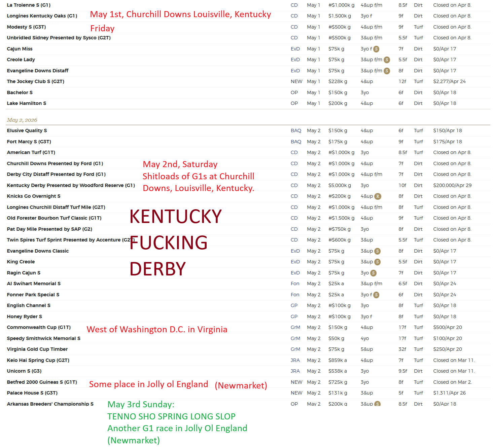The width and height of the screenshot is (493, 448).
Task: Click S icon in Evangeline Downs Classic row
Action: (x=378, y=251)
